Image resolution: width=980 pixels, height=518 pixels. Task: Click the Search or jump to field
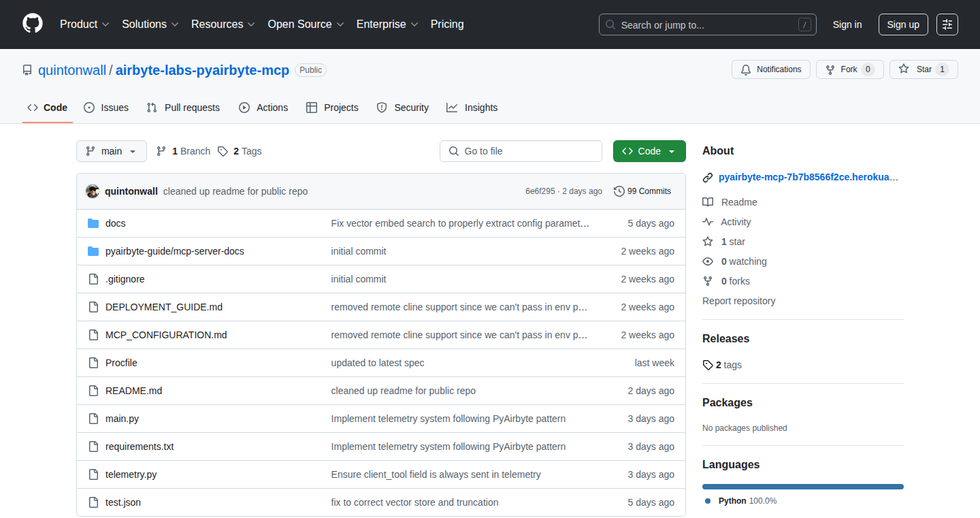coord(708,25)
